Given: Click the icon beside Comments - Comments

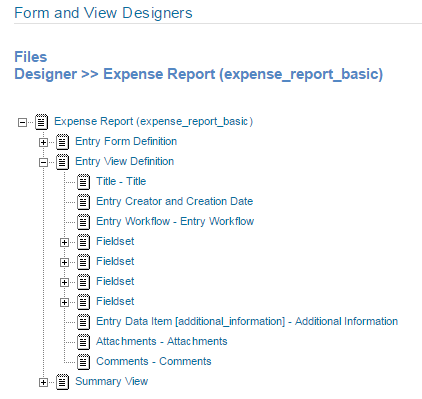Looking at the screenshot, I should pos(83,362).
